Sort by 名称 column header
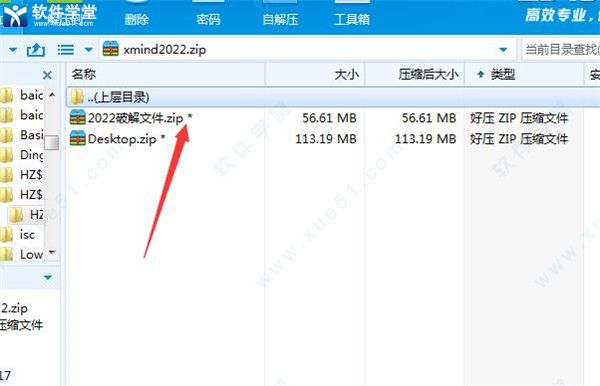 click(166, 74)
